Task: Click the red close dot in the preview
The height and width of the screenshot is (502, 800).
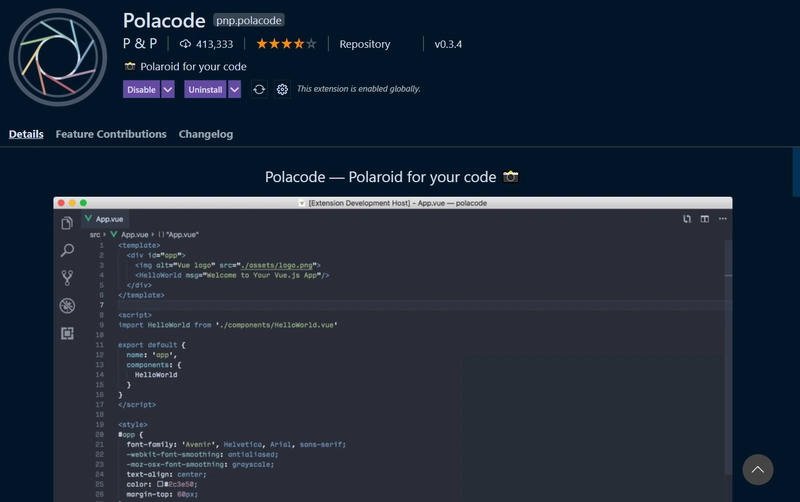Action: click(61, 203)
